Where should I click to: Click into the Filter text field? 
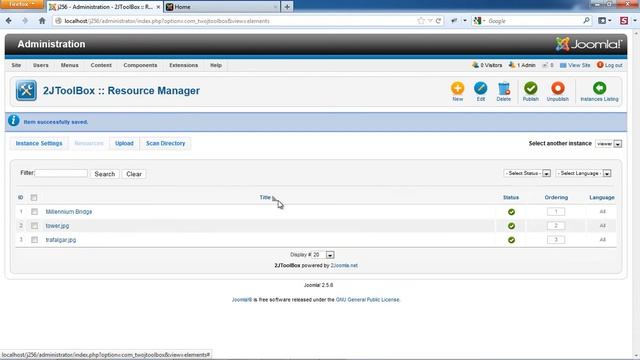tap(61, 173)
